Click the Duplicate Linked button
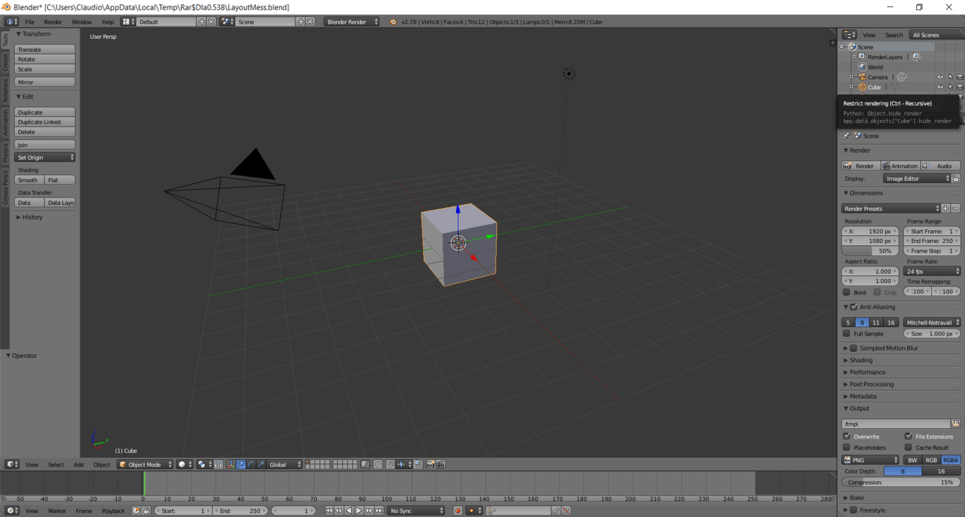Screen dimensions: 965x517 click(x=45, y=122)
